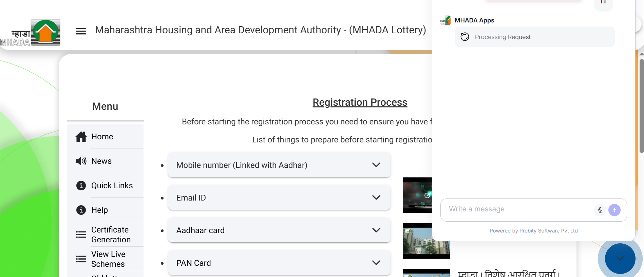
Task: Click the Processing Request message
Action: tap(534, 37)
